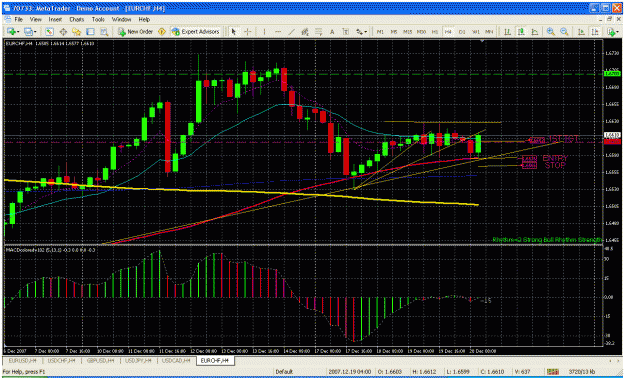Click the connection status bars indicator
Viewport: 625px width, 378px height.
[x=552, y=372]
